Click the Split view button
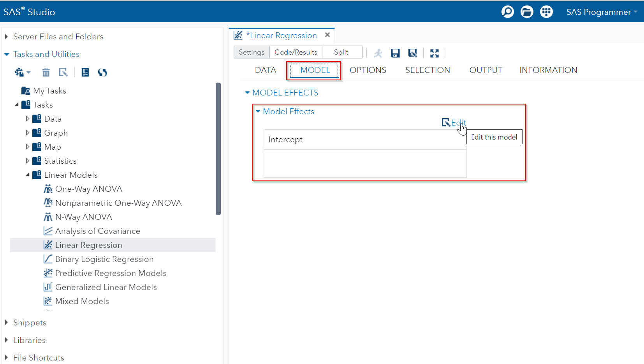 pos(341,52)
